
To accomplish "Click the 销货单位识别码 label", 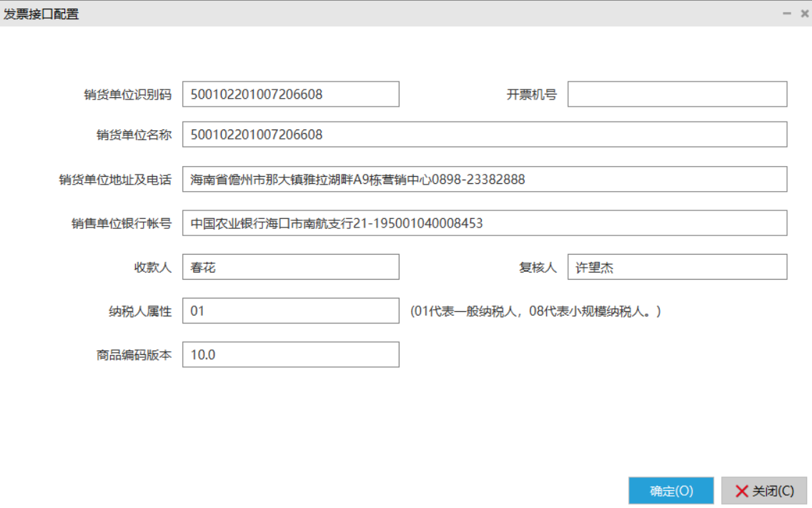I will pos(127,94).
